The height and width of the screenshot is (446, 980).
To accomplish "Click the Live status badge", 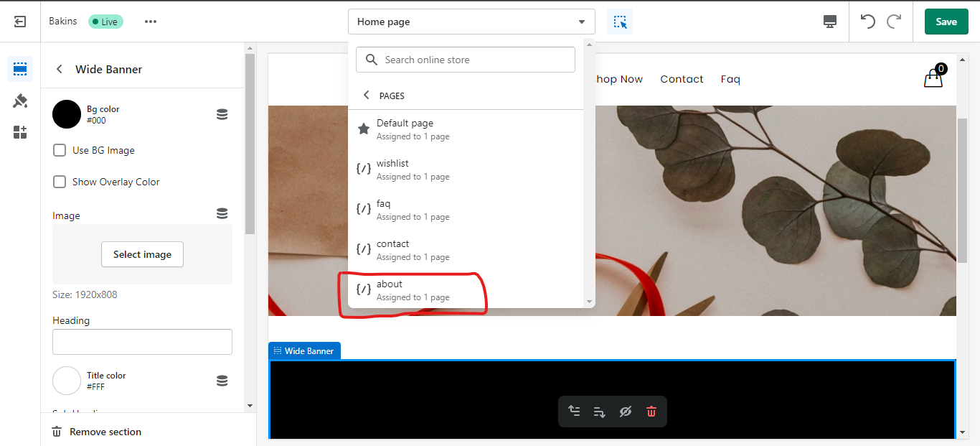I will pyautogui.click(x=105, y=22).
